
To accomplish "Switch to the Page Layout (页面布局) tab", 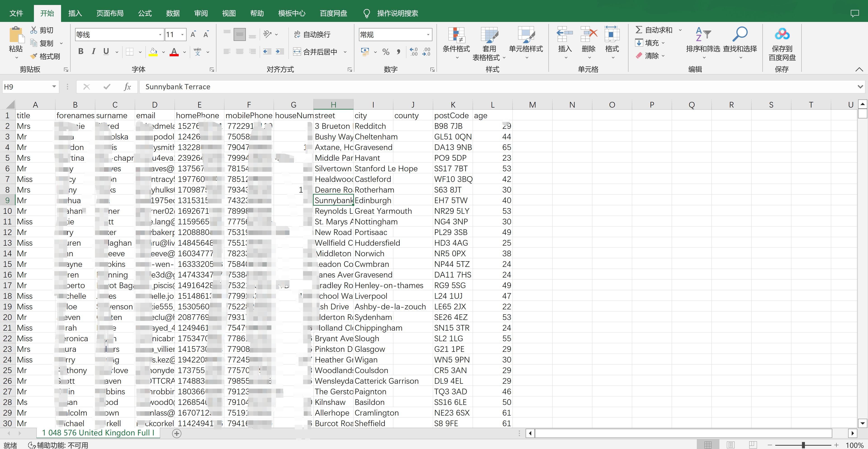I will click(110, 13).
